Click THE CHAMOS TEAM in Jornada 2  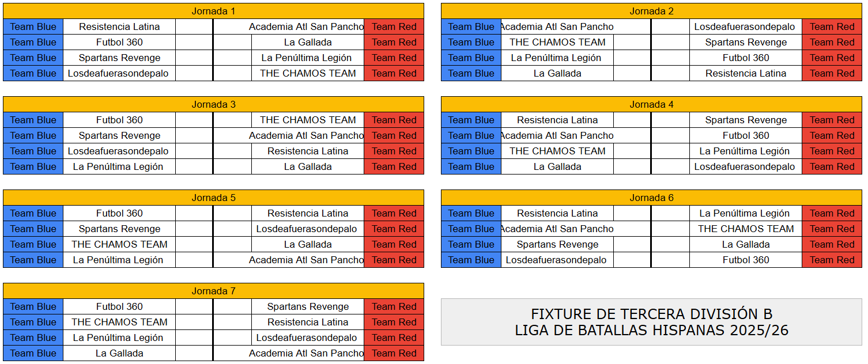click(x=557, y=42)
